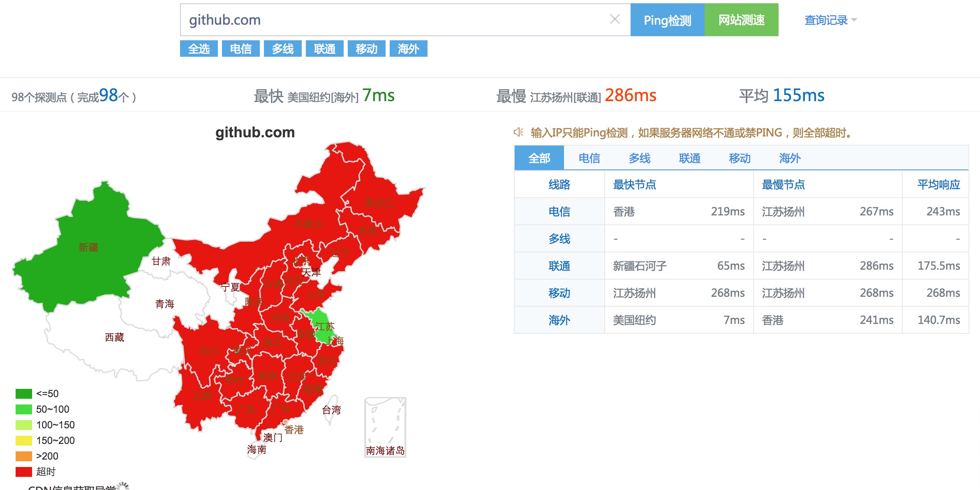The height and width of the screenshot is (490, 980).
Task: Click the speaker notice icon
Action: (x=518, y=132)
